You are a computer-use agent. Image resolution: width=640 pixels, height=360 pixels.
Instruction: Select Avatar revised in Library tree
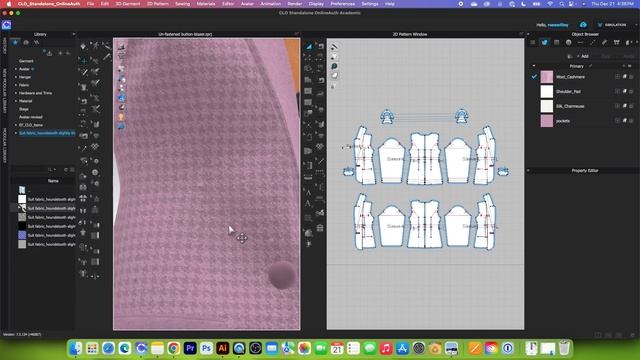click(31, 117)
